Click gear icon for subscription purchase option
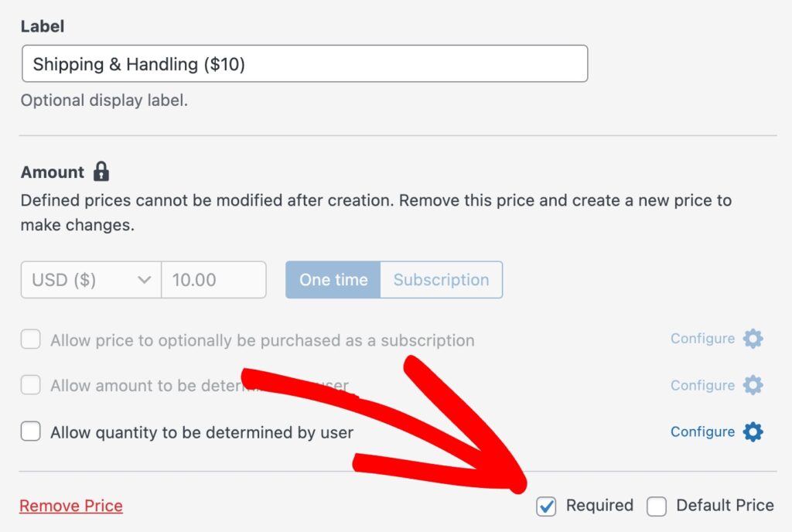The width and height of the screenshot is (792, 532). click(753, 339)
